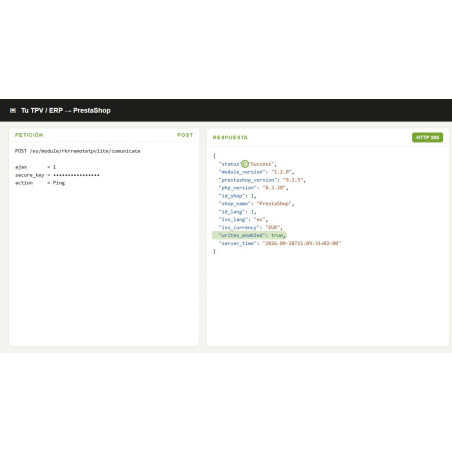Screen dimensions: 452x452
Task: Click the "php_version" JSON line
Action: pos(253,188)
